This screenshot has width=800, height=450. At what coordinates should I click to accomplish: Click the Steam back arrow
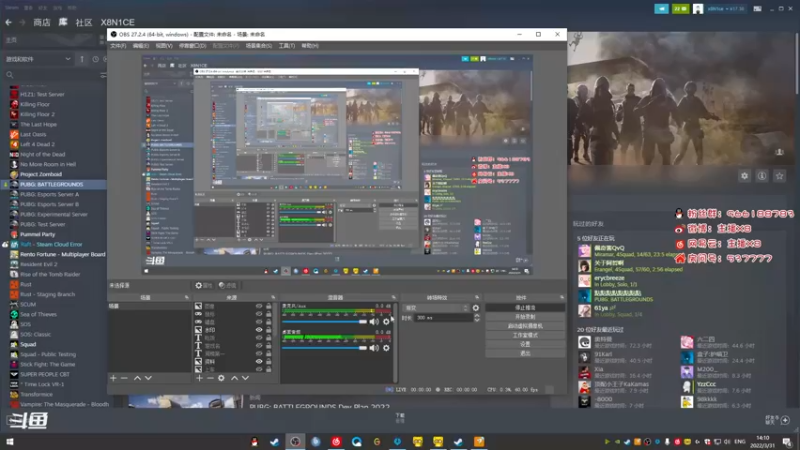[x=8, y=22]
